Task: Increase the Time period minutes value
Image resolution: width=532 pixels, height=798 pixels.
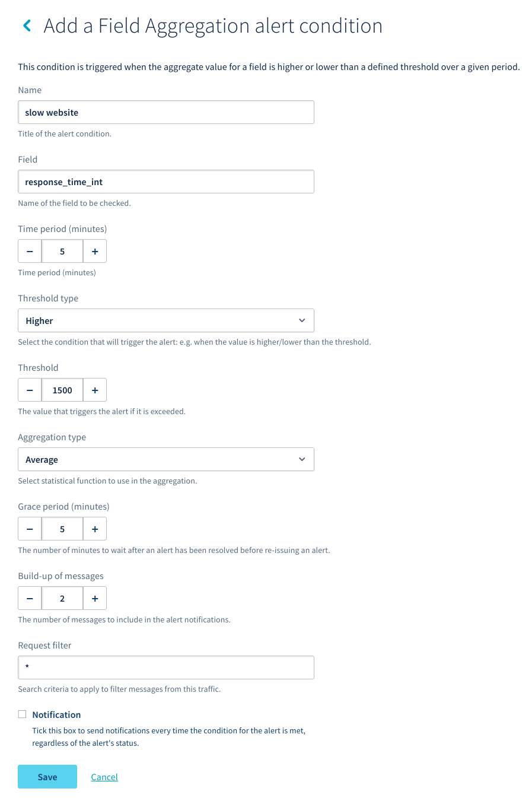Action: click(95, 252)
